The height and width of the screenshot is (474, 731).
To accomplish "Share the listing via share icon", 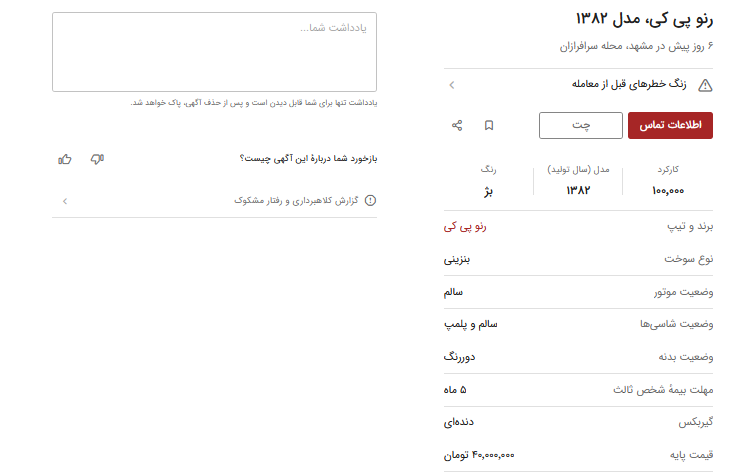I will pyautogui.click(x=457, y=125).
